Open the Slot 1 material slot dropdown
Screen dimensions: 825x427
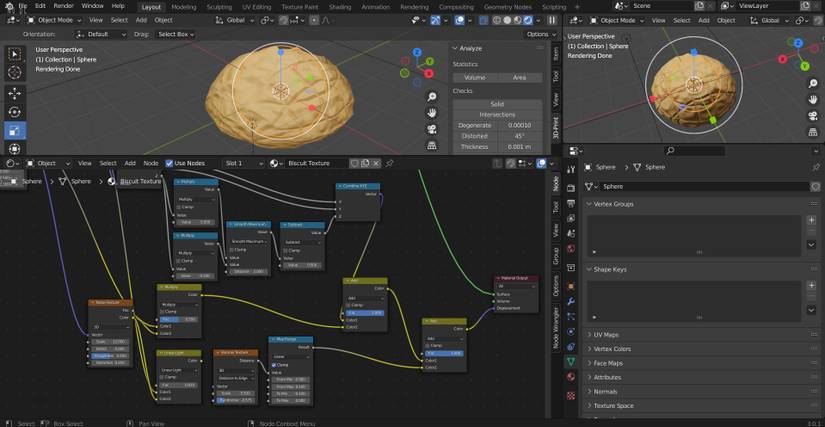pyautogui.click(x=242, y=164)
